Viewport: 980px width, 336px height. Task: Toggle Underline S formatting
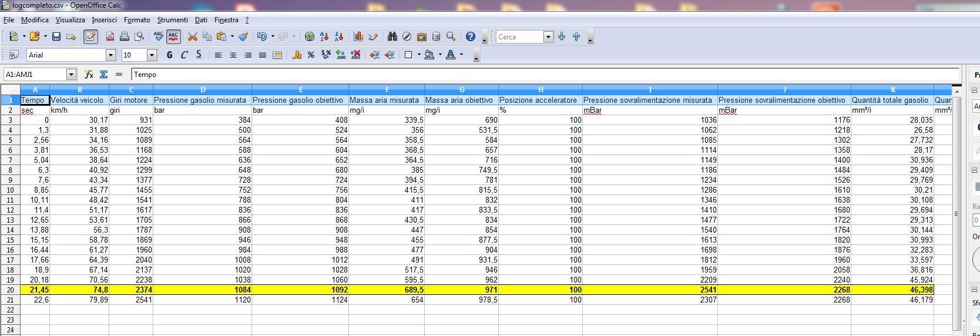(x=199, y=55)
